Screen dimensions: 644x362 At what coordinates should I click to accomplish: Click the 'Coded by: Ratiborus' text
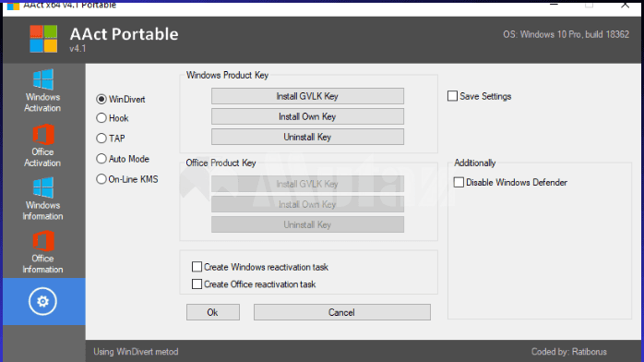tap(569, 352)
